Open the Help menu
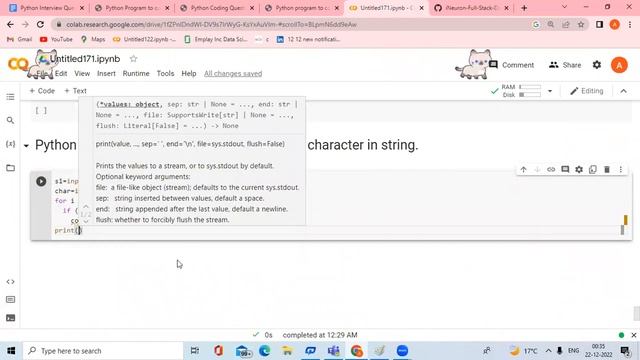 pyautogui.click(x=189, y=73)
